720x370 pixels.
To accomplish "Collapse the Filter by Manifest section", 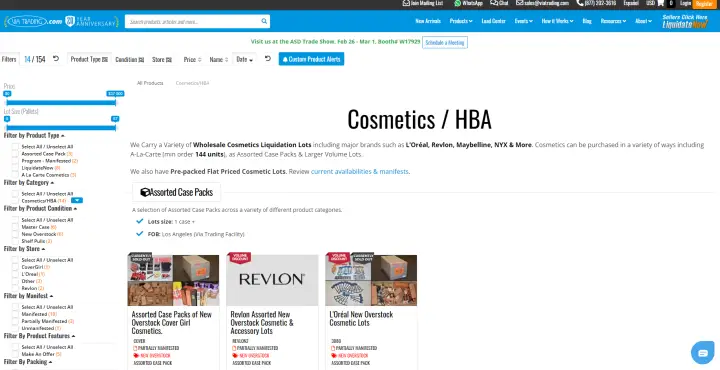I will tap(28, 296).
